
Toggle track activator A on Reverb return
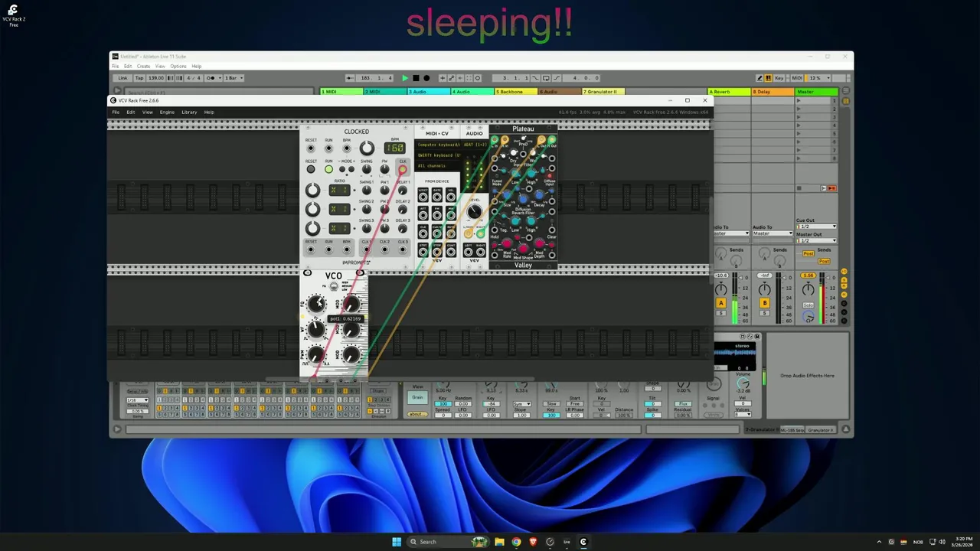click(721, 303)
